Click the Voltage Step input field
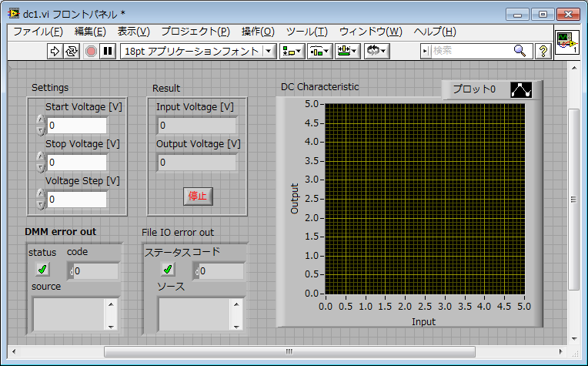588x366 pixels. coord(77,200)
